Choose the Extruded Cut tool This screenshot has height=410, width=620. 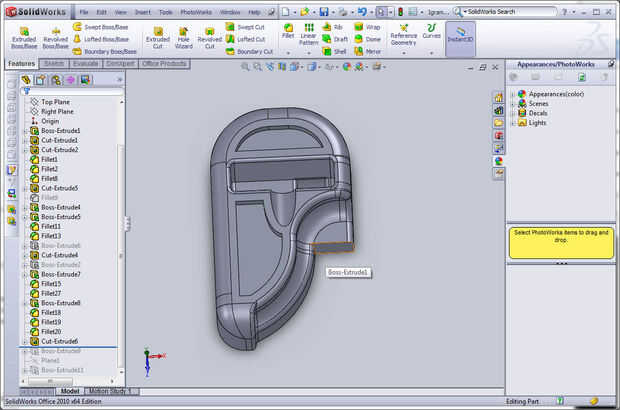pos(158,35)
